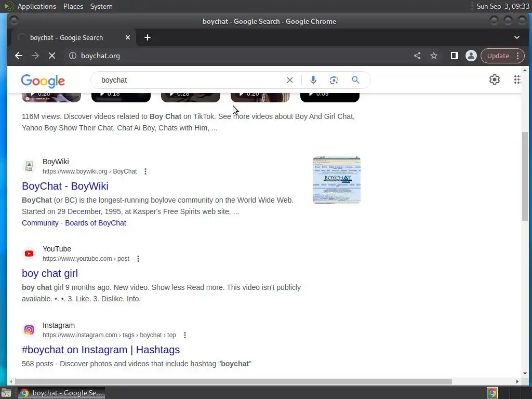Open the 'boy chat girl' YouTube result
The width and height of the screenshot is (532, 399).
(50, 273)
